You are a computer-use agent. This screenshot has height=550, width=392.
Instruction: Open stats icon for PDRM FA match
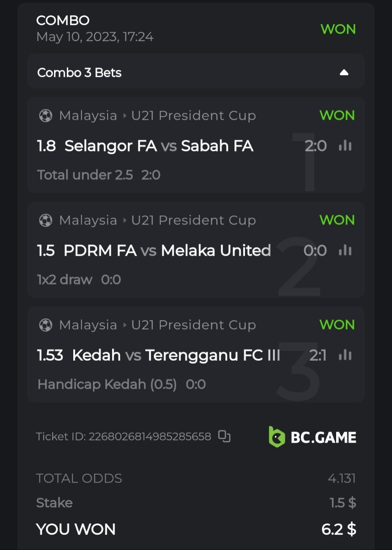345,250
